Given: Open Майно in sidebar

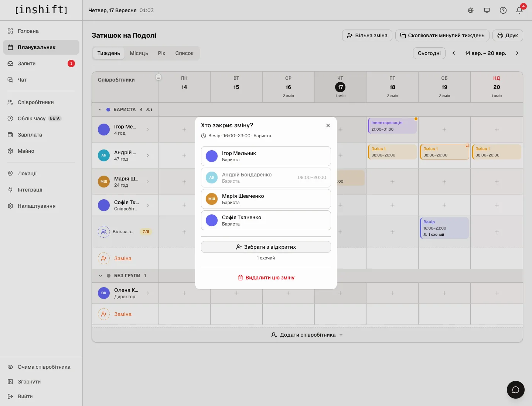Looking at the screenshot, I should tap(41, 151).
